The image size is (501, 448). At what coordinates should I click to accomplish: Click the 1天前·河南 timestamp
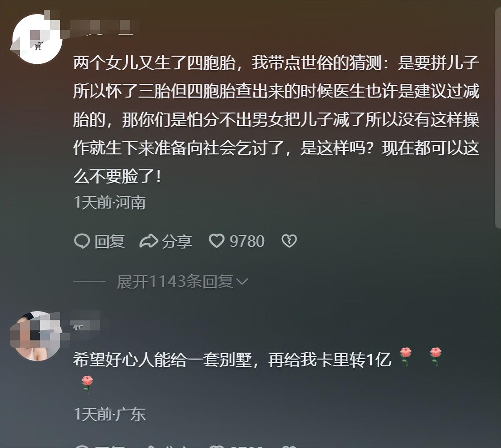[110, 202]
